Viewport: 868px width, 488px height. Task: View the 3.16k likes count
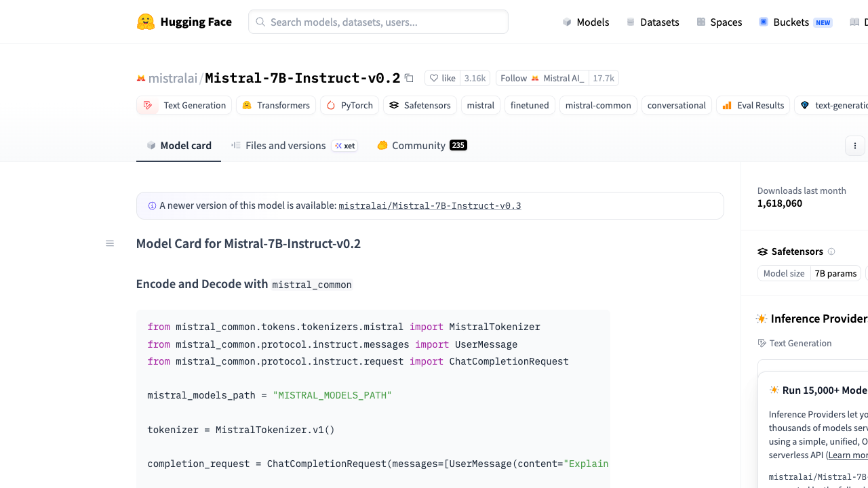point(475,79)
